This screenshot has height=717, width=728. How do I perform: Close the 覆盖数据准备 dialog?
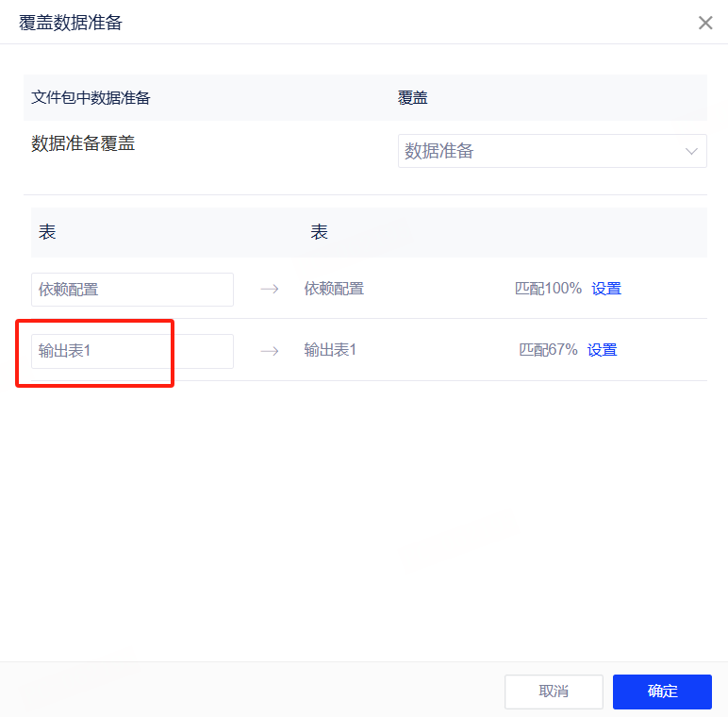(x=705, y=23)
